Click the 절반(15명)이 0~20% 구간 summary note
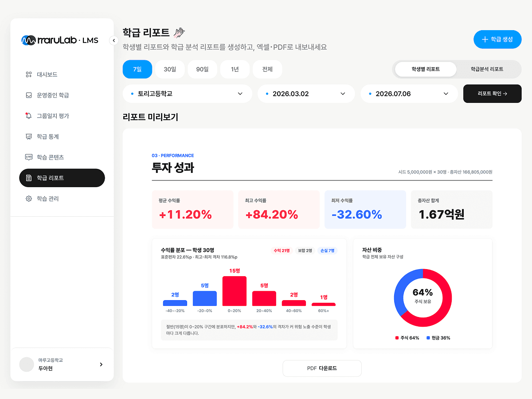The width and height of the screenshot is (532, 399). point(249,330)
